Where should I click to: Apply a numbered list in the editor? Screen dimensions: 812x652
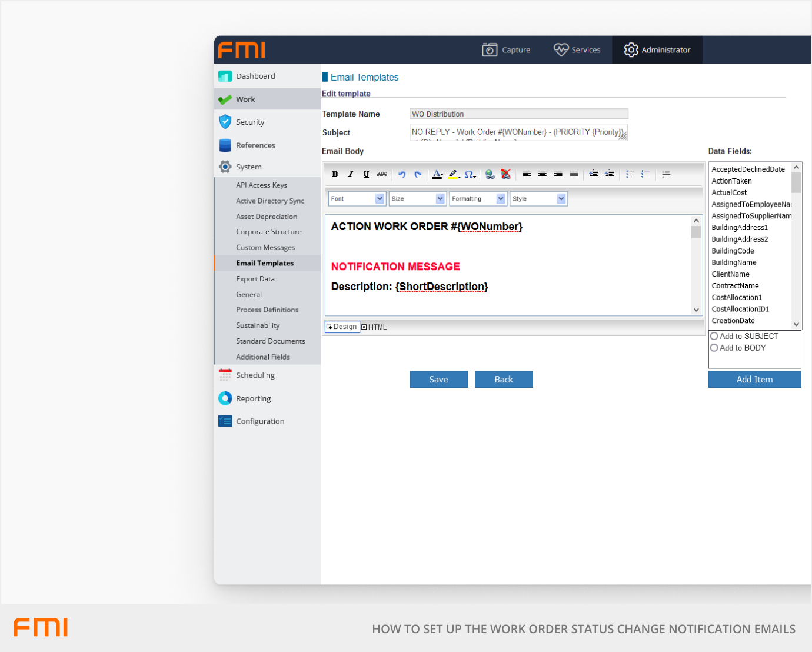[x=645, y=174]
